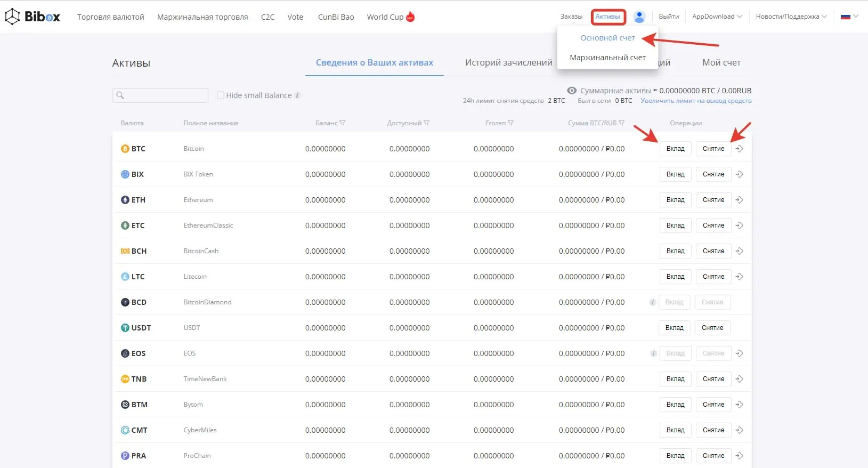
Task: Click the BIX token icon
Action: coord(125,174)
